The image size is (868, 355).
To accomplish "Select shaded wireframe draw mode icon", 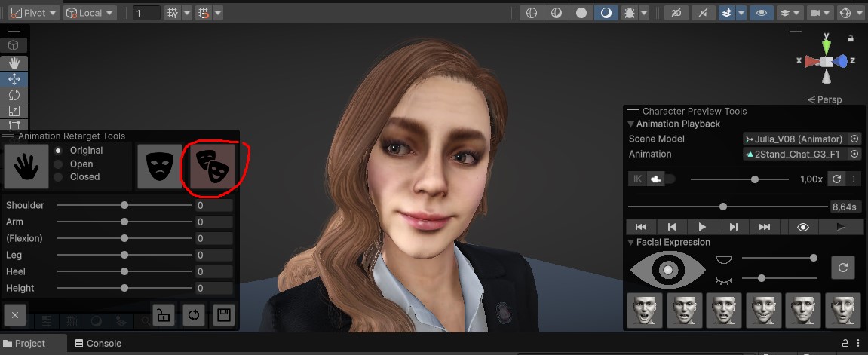I will tap(557, 13).
